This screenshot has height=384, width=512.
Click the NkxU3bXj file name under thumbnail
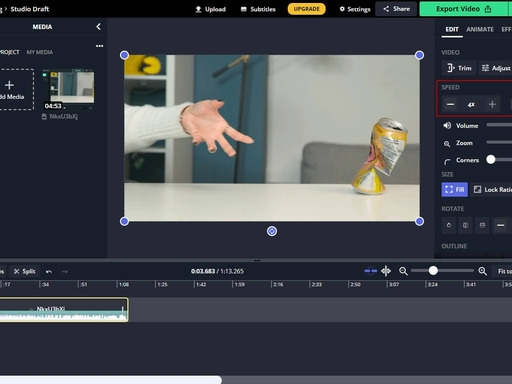(x=63, y=117)
